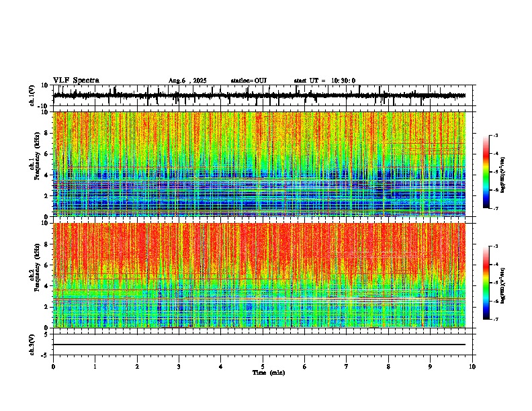Click the "ch.3(V)" axis label
This screenshot has height=411, width=532.
[32, 345]
